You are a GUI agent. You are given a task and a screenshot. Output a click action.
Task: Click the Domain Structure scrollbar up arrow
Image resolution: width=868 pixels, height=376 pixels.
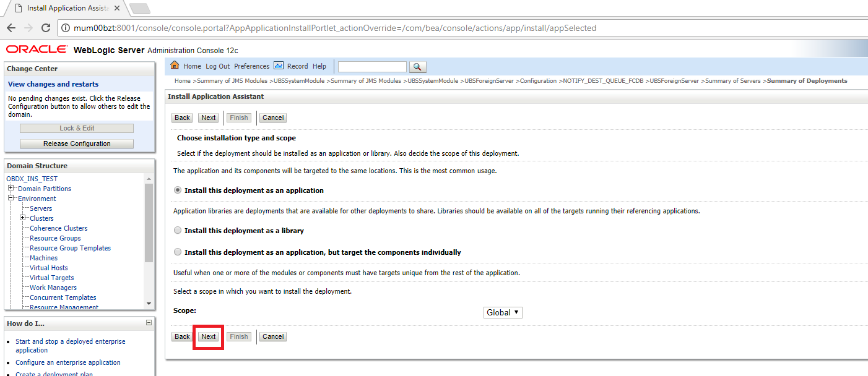pyautogui.click(x=149, y=179)
